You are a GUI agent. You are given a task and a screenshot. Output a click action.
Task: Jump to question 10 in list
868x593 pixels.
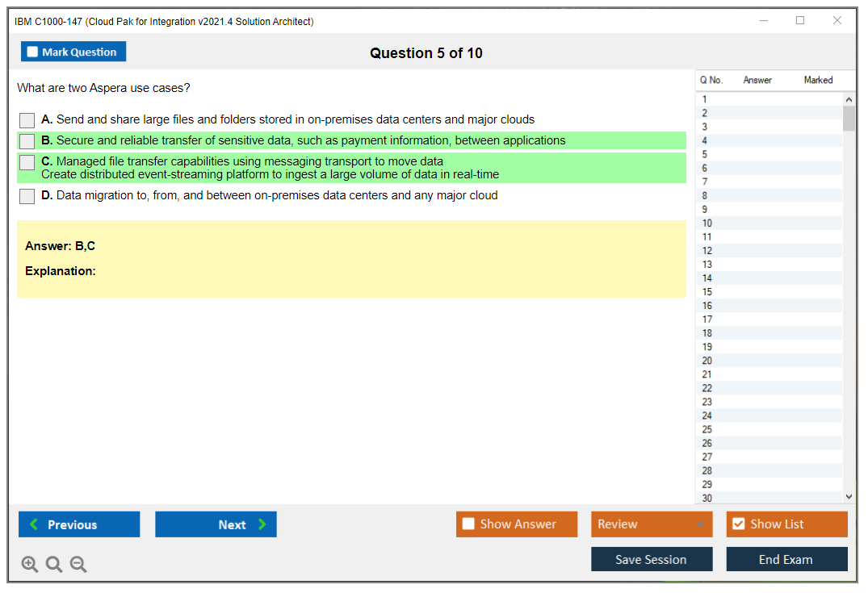click(707, 223)
